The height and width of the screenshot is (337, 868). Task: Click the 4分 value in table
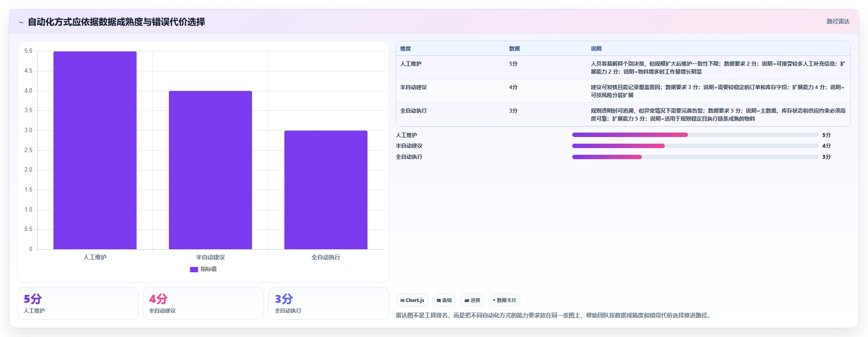[x=513, y=87]
